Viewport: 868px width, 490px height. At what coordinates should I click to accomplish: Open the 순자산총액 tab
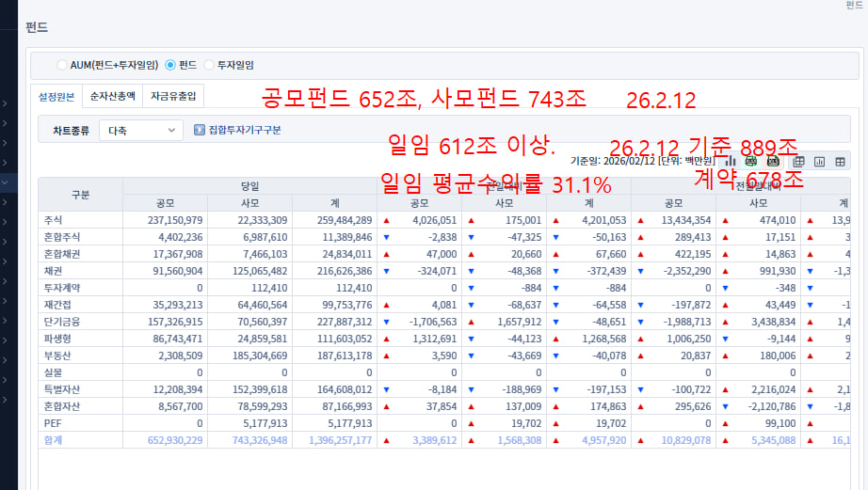click(112, 96)
